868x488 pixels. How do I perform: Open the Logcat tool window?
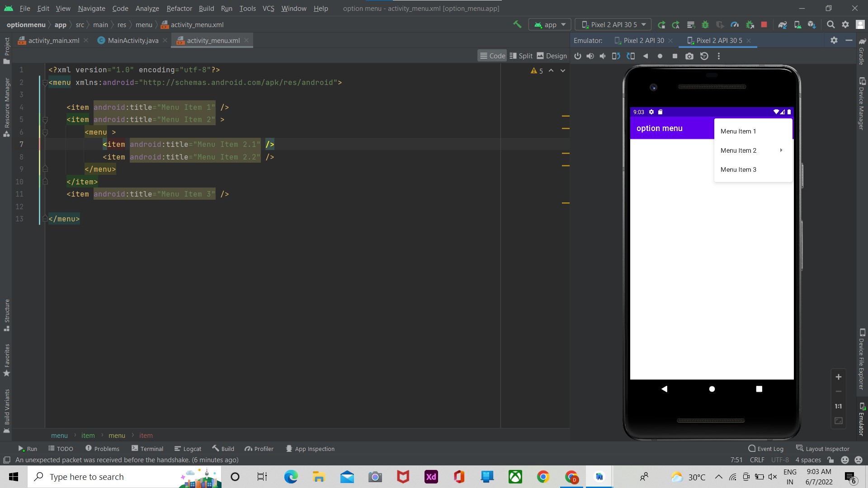pos(188,449)
